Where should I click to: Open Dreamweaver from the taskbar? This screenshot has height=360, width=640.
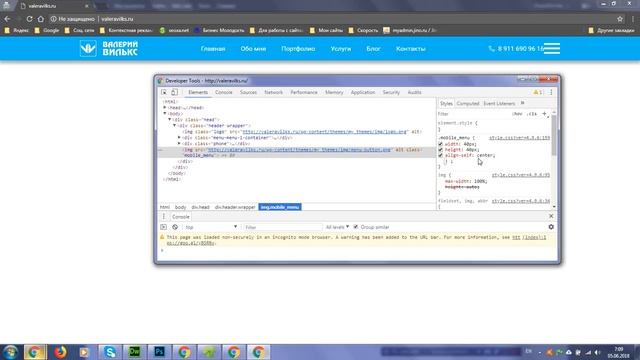click(x=135, y=352)
